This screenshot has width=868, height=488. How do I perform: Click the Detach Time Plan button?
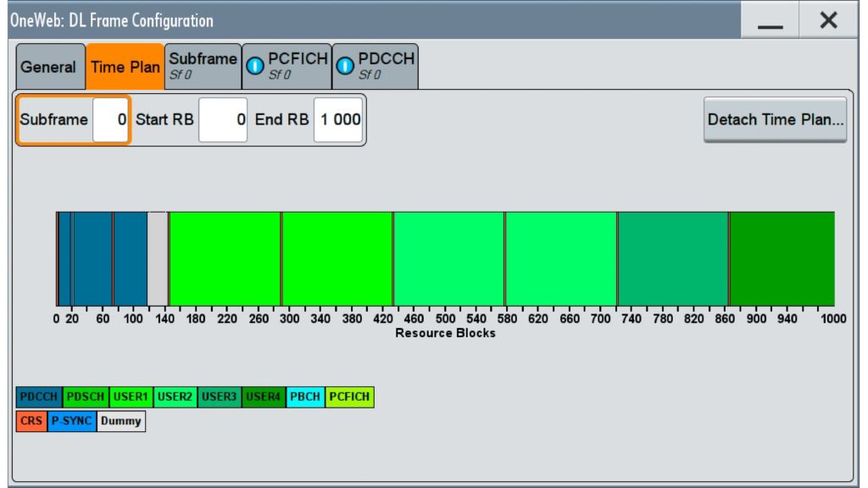point(775,119)
